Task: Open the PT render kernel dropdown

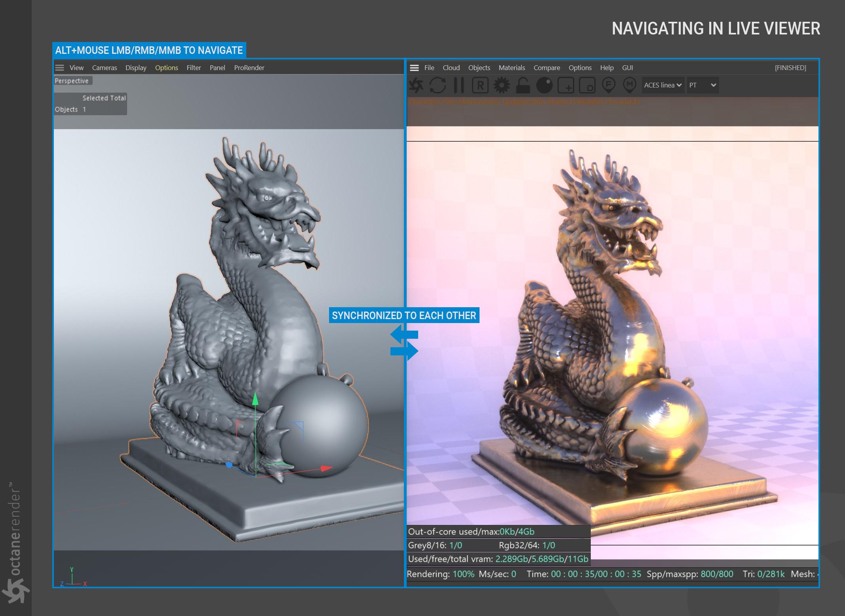Action: point(702,85)
